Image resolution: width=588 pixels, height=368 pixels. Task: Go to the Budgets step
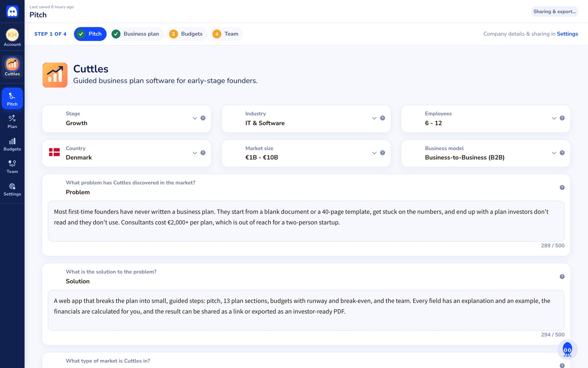pos(187,34)
